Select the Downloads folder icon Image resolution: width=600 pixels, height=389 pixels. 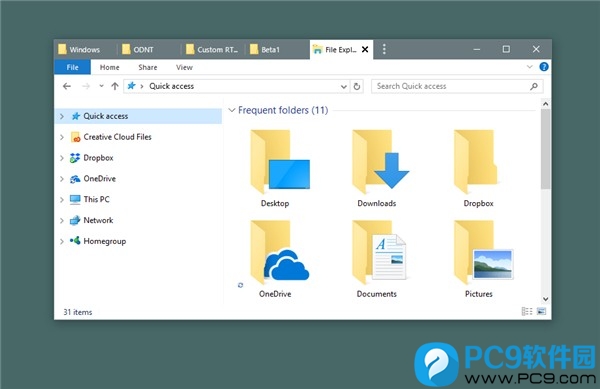tap(380, 161)
